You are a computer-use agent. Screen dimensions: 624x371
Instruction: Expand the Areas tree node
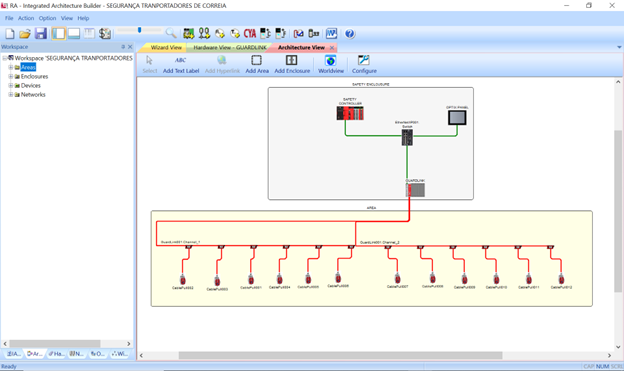(x=11, y=67)
